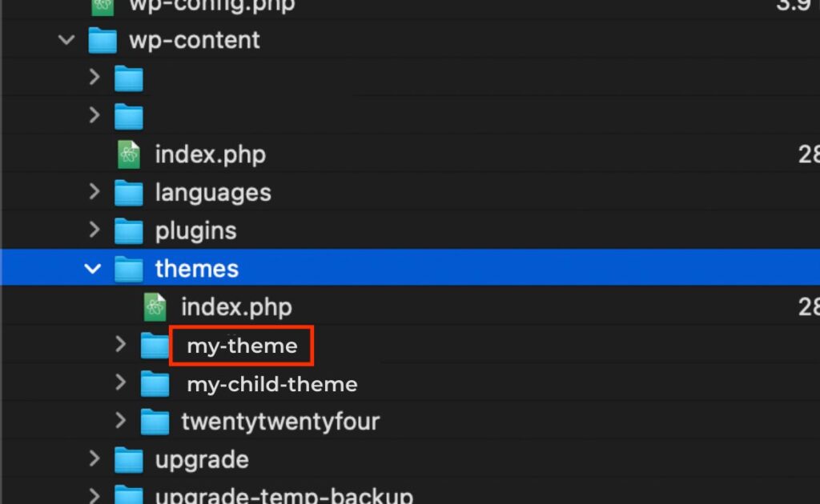Click the upgrade folder icon
Screen dimensions: 820x504
128,460
